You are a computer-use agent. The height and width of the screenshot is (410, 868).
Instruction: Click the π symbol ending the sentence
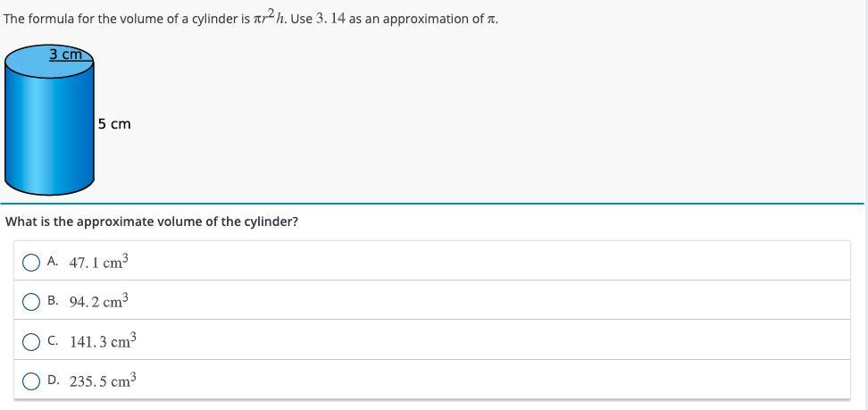click(x=490, y=19)
